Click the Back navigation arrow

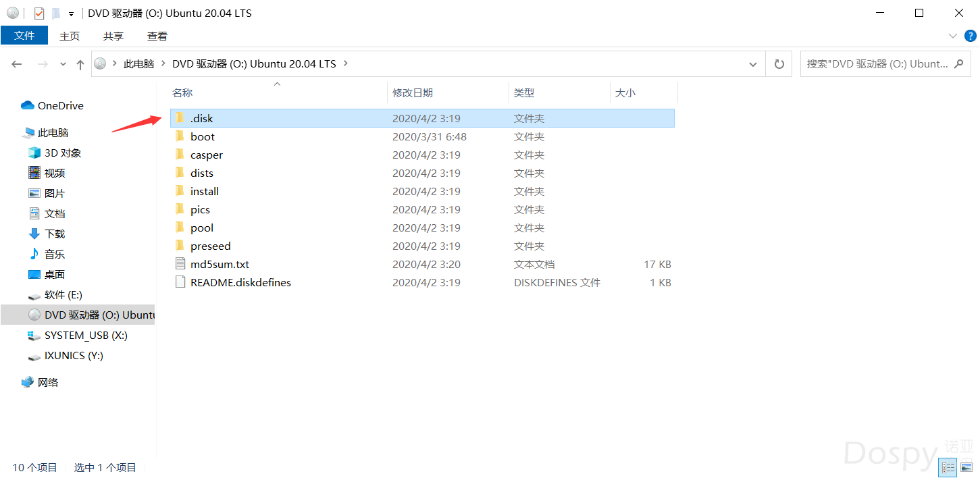click(x=17, y=64)
